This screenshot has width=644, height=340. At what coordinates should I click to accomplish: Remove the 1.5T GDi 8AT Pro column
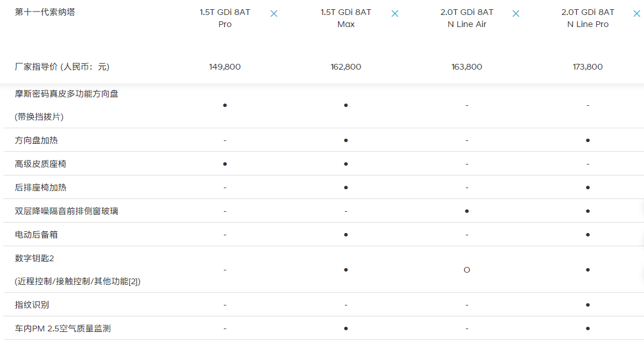tap(274, 13)
